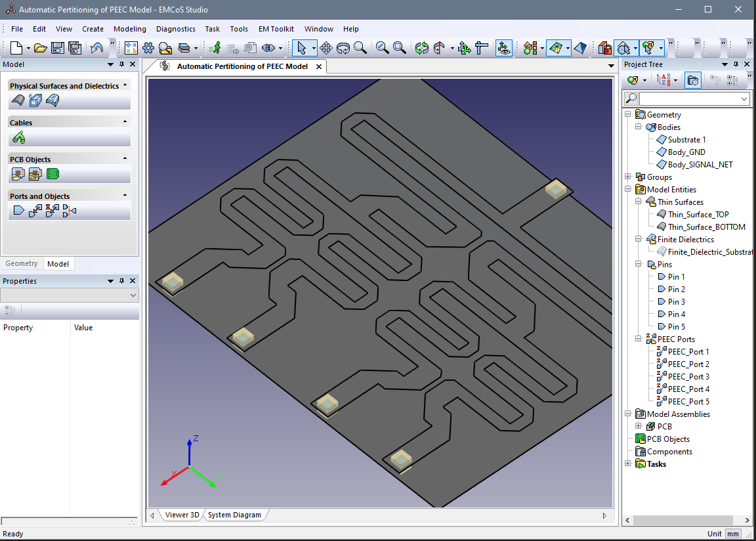Expand the Groups tree node

[x=628, y=177]
